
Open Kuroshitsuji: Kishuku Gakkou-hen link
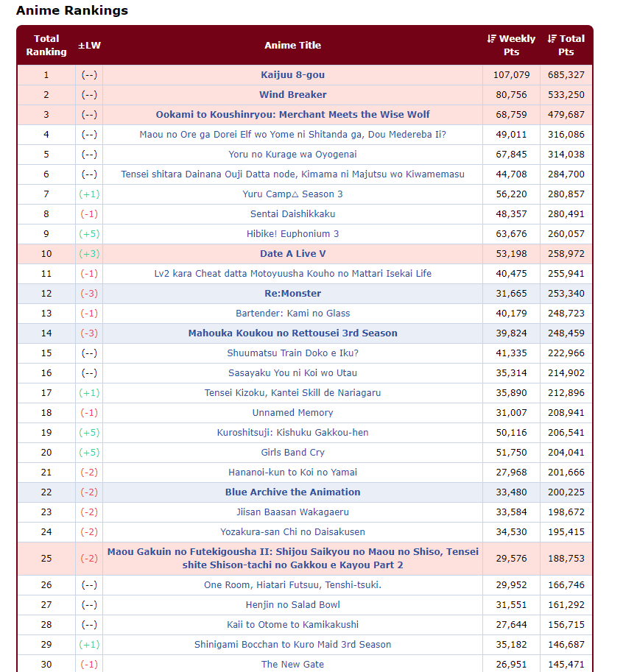click(x=293, y=433)
